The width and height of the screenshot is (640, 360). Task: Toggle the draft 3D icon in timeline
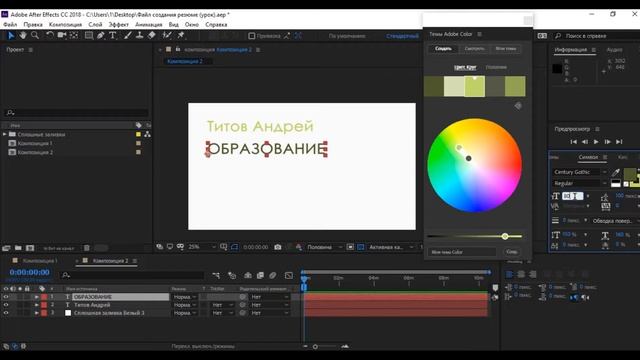click(x=232, y=276)
